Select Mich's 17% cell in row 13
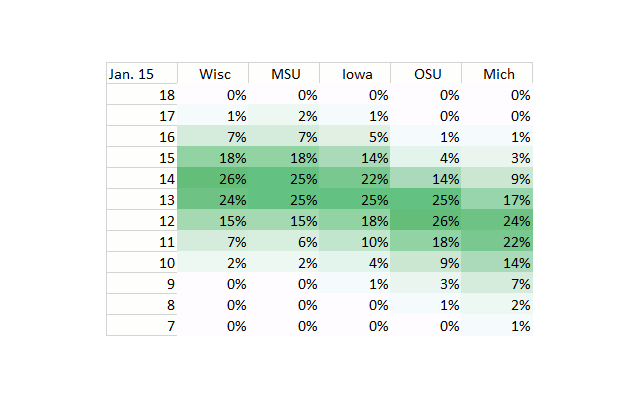This screenshot has width=640, height=400. (498, 200)
